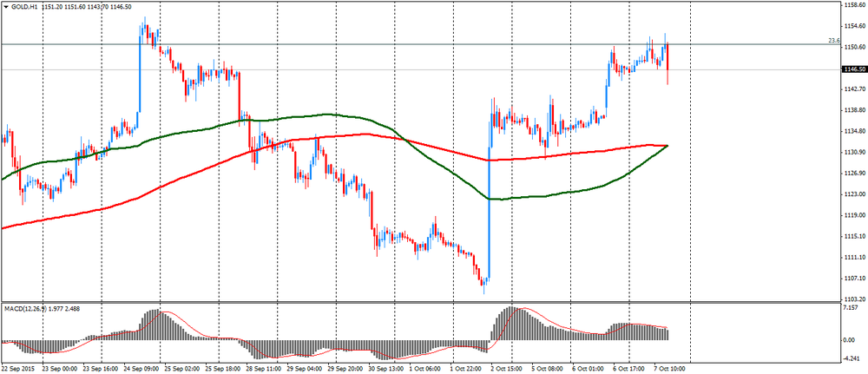The height and width of the screenshot is (374, 868).
Task: Click the 1130.90 price scale label
Action: 855,152
